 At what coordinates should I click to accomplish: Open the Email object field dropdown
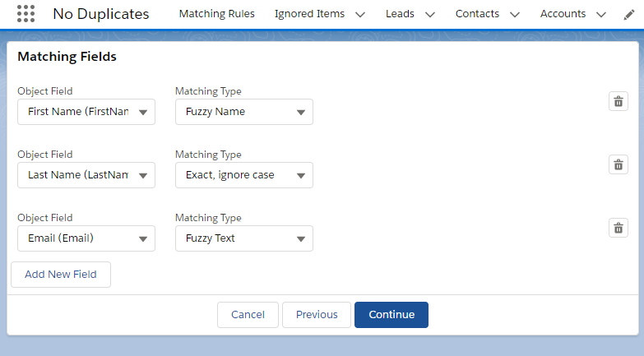pyautogui.click(x=86, y=238)
